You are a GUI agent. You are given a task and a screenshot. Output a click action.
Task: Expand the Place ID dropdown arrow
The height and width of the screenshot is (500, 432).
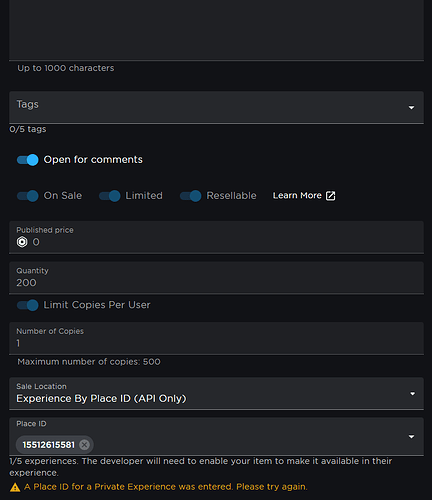[411, 437]
